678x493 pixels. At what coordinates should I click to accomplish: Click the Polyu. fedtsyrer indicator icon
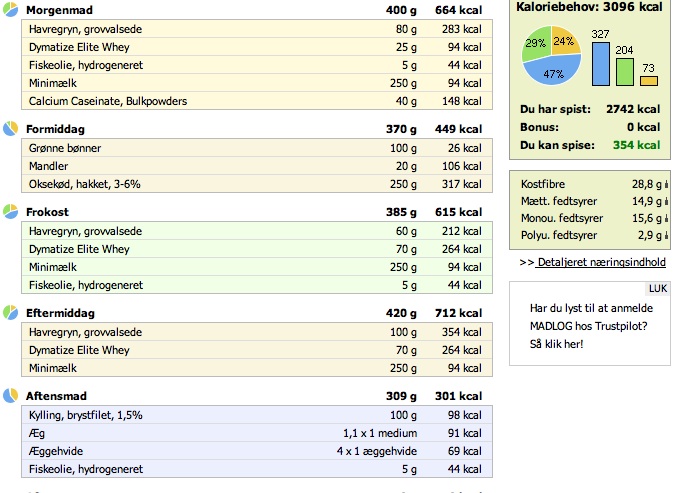[x=666, y=236]
